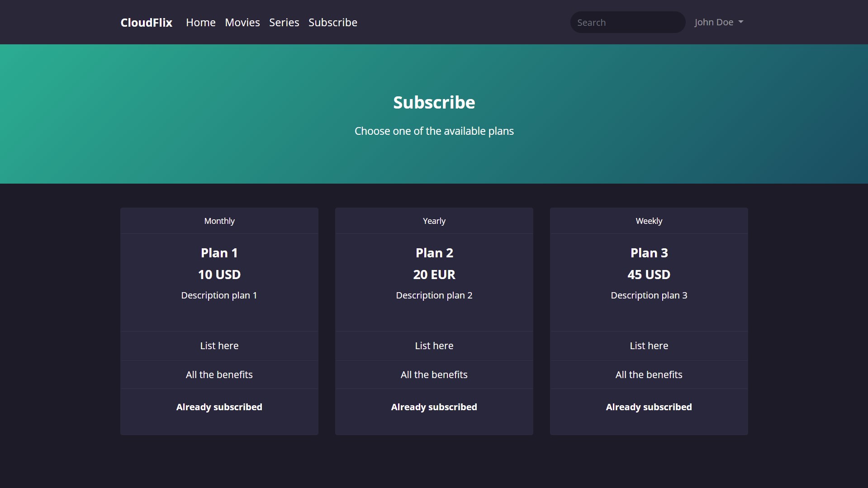Click All the benefits in Weekly card
The image size is (868, 488).
point(649,374)
